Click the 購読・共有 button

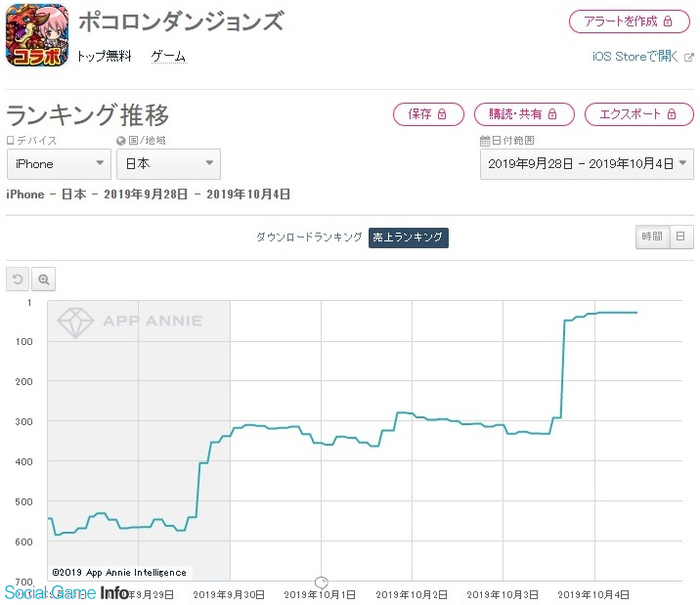524,114
